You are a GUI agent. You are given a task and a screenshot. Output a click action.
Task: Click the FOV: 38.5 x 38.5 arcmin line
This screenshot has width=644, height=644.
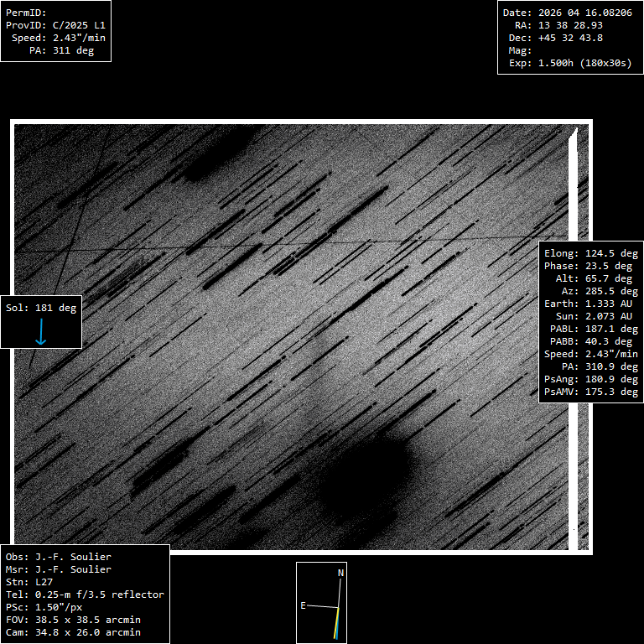[73, 619]
